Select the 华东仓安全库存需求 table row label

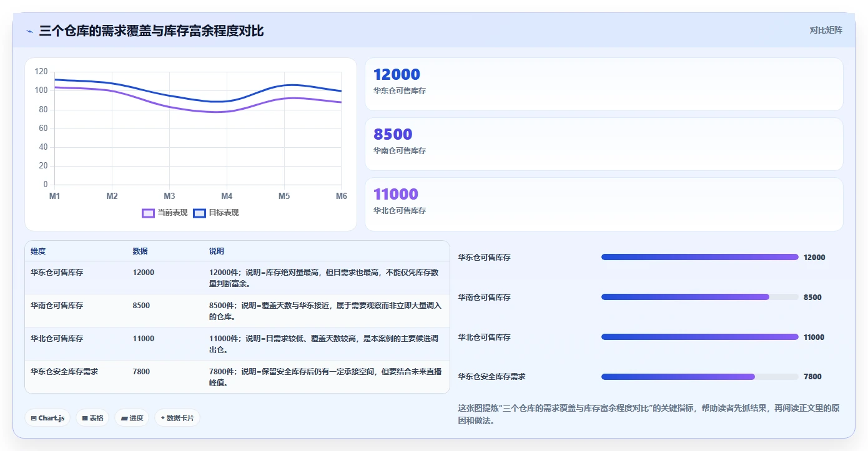pyautogui.click(x=64, y=372)
